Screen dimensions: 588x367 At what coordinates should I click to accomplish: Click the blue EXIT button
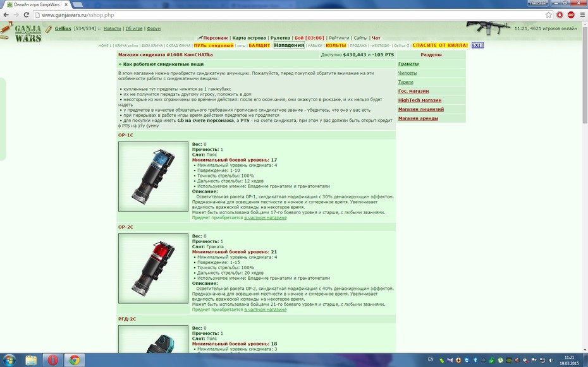pyautogui.click(x=477, y=45)
